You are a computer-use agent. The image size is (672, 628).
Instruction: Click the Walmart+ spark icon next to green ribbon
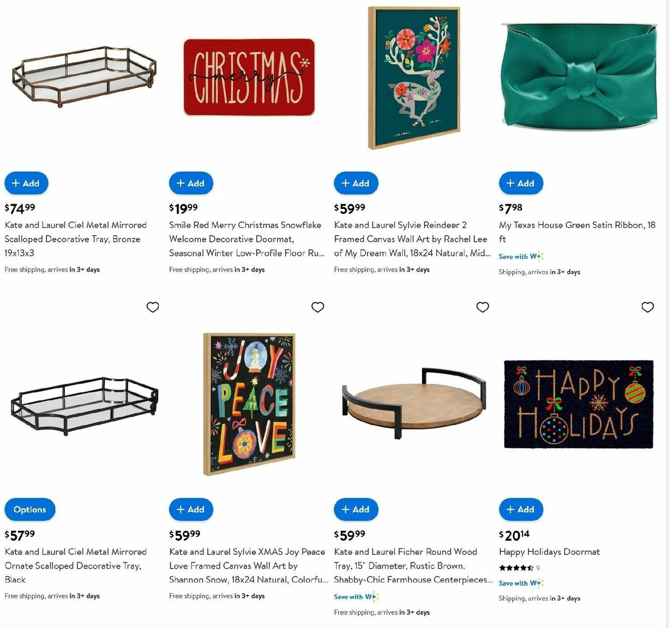point(539,256)
